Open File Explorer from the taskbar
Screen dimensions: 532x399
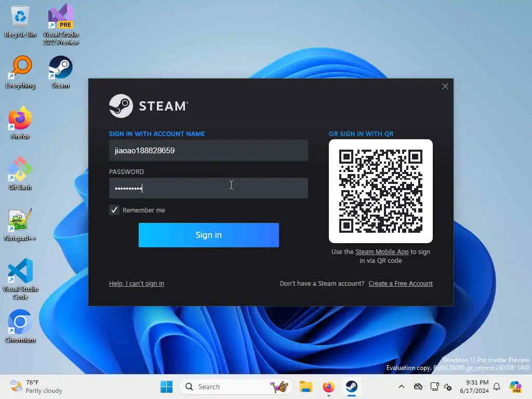click(x=305, y=387)
